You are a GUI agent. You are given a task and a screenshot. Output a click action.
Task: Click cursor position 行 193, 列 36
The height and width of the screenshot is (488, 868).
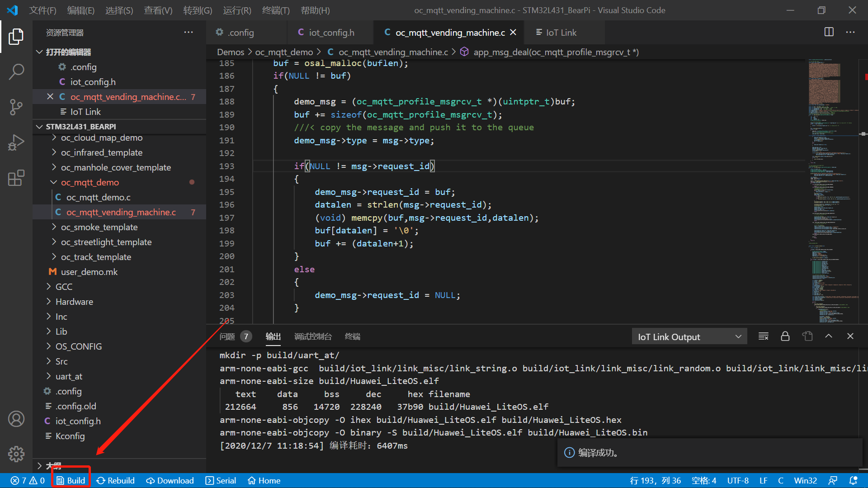[x=655, y=481]
